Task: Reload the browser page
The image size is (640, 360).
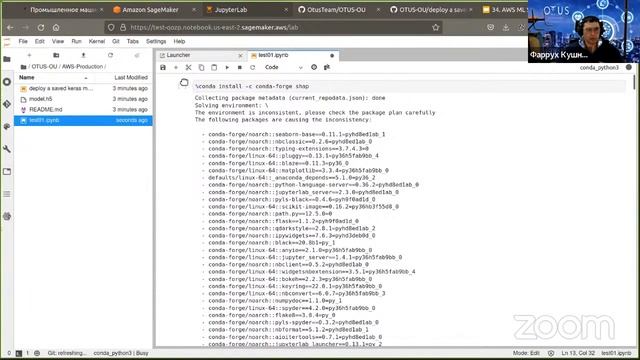Action: (x=41, y=28)
